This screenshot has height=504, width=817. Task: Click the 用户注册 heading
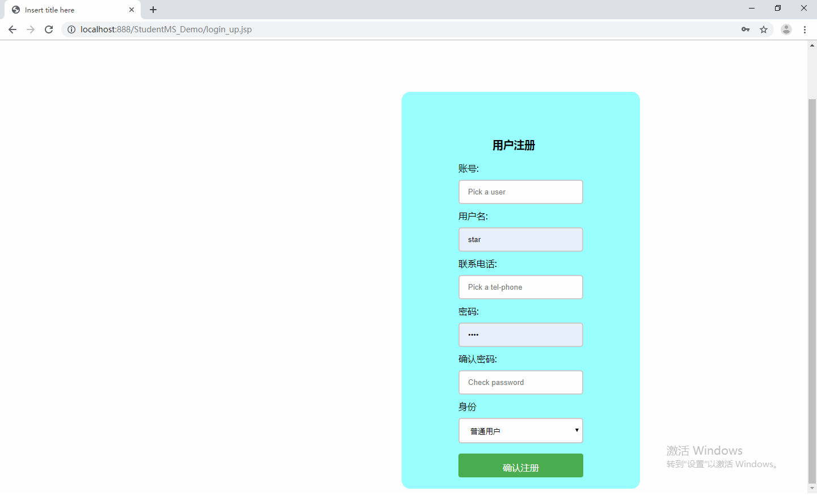tap(514, 146)
